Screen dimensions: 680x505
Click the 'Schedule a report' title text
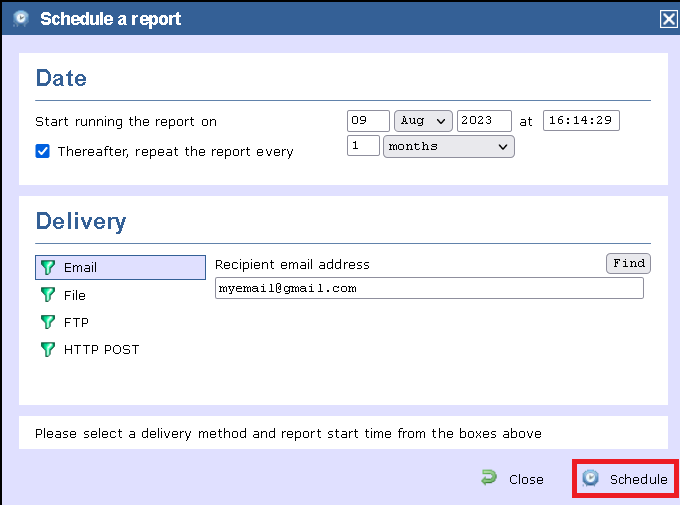[111, 19]
